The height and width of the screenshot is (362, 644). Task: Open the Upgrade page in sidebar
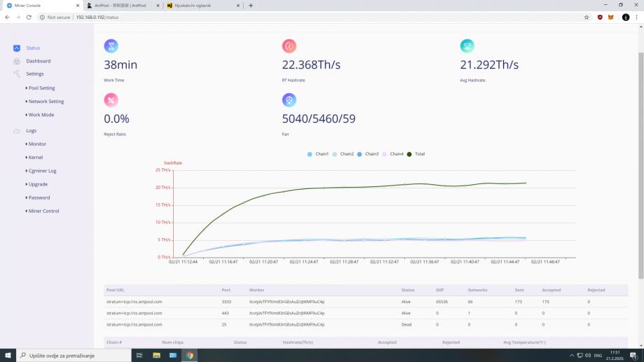(x=38, y=184)
